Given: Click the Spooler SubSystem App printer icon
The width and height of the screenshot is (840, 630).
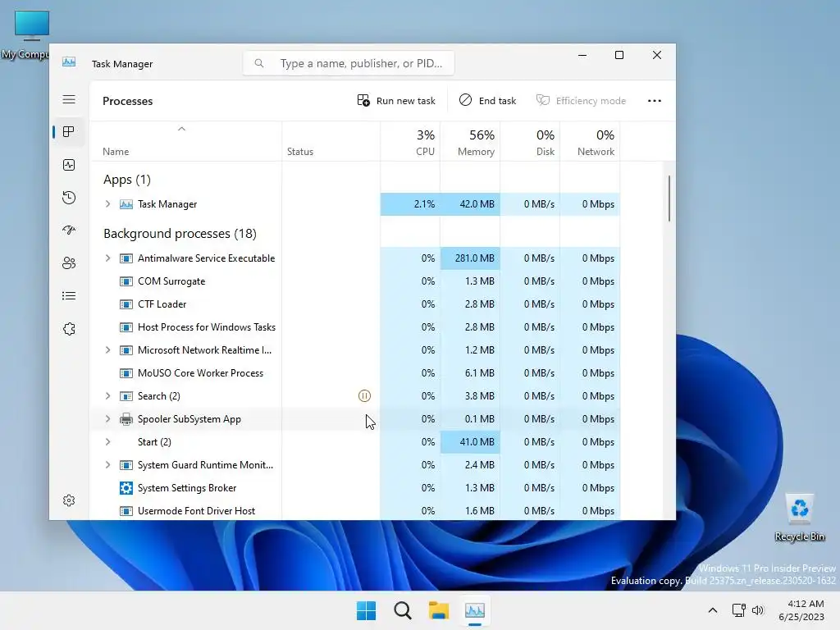Looking at the screenshot, I should click(x=126, y=419).
